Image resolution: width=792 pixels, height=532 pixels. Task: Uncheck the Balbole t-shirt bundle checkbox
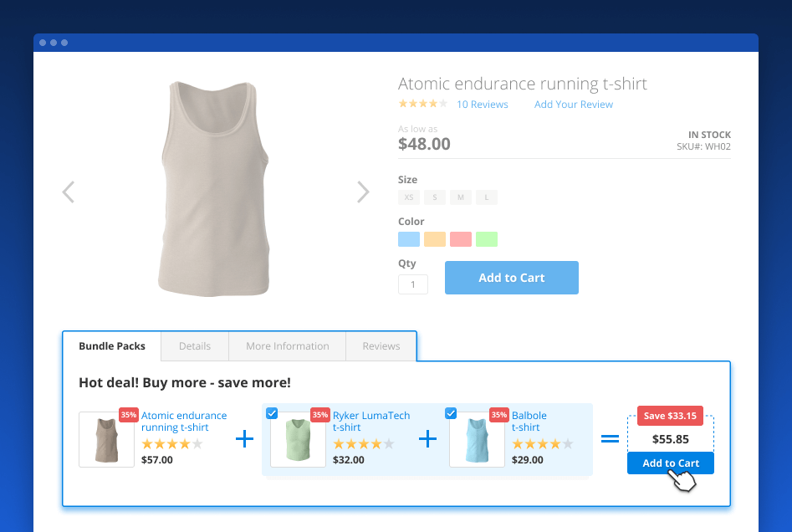(451, 413)
